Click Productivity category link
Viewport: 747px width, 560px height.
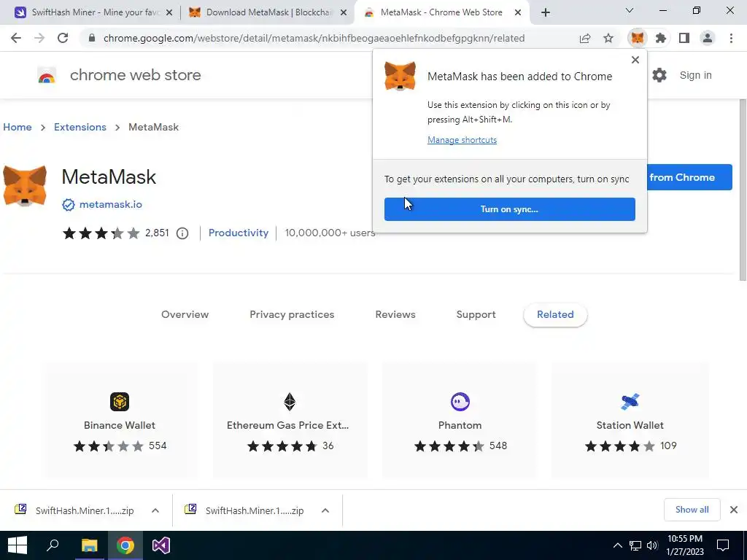point(239,233)
